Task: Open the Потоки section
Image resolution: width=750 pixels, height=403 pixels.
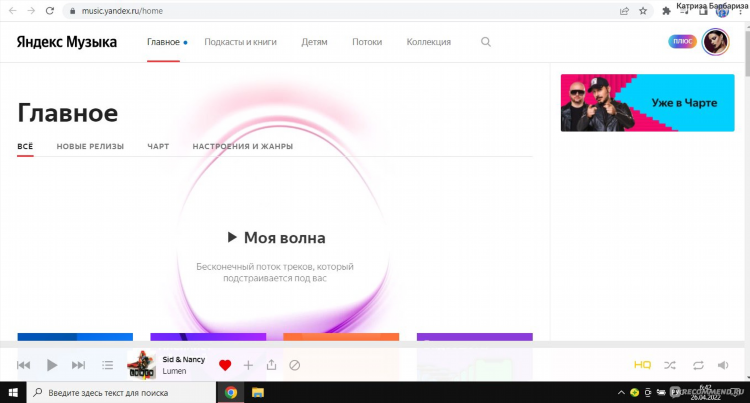Action: pyautogui.click(x=367, y=42)
